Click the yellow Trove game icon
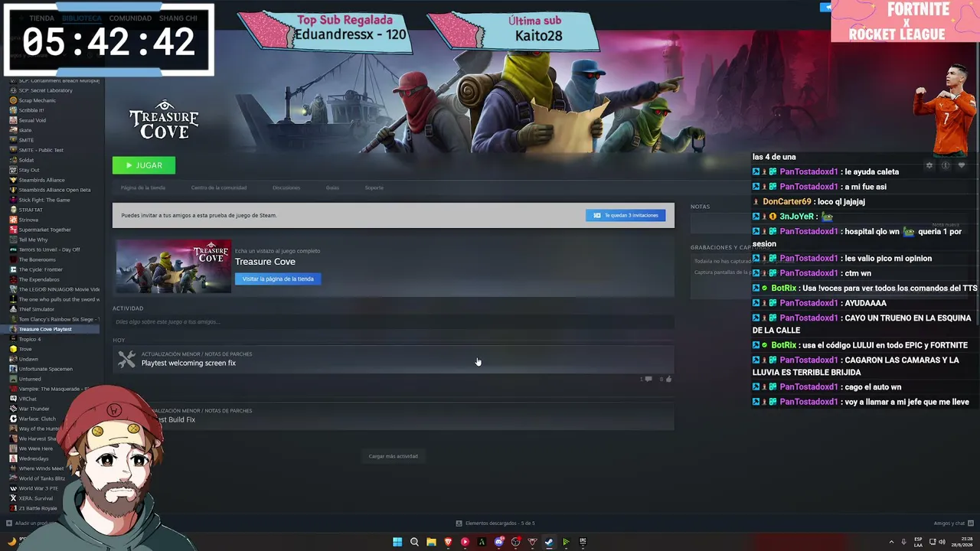 click(13, 349)
